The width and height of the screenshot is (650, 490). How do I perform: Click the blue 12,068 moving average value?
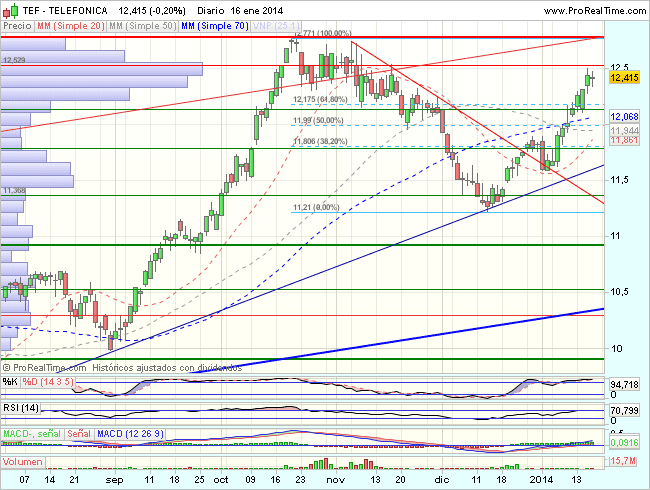[624, 117]
